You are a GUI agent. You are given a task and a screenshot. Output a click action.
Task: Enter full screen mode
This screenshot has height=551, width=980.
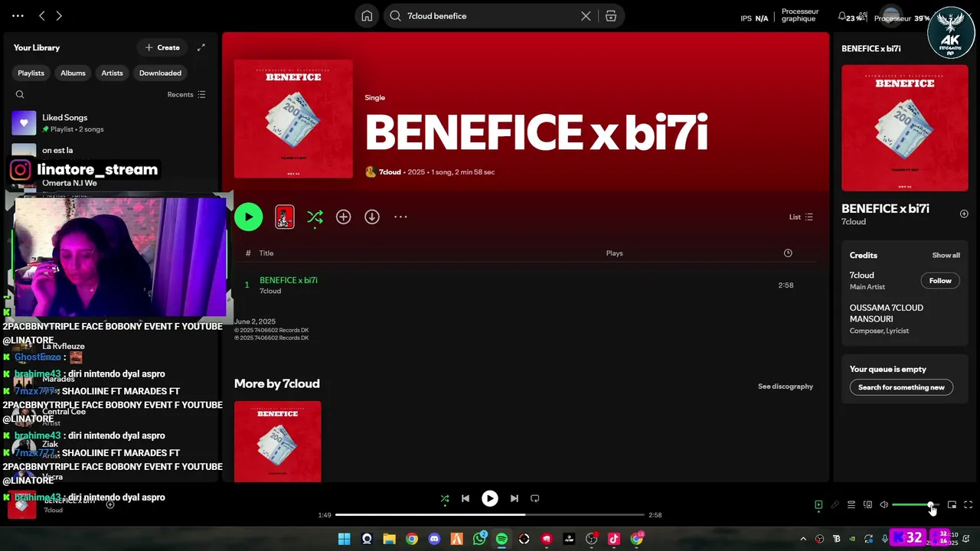point(969,505)
